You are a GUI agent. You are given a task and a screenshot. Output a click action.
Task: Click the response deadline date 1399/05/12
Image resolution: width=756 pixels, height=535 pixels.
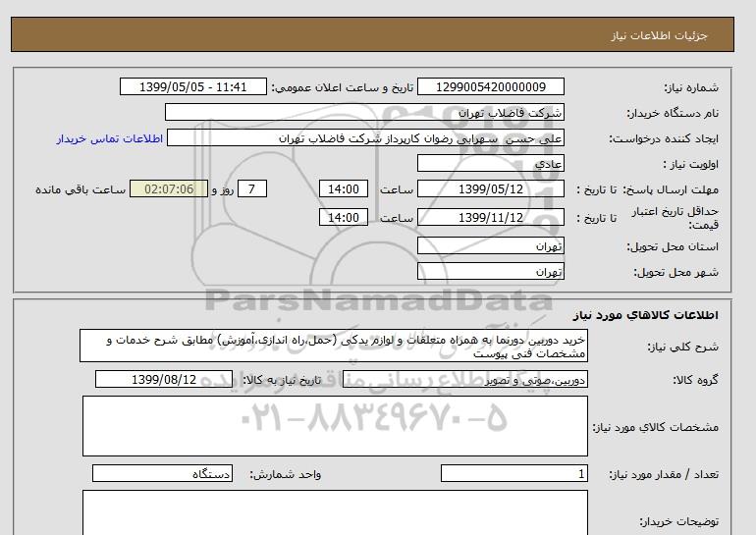coord(490,188)
